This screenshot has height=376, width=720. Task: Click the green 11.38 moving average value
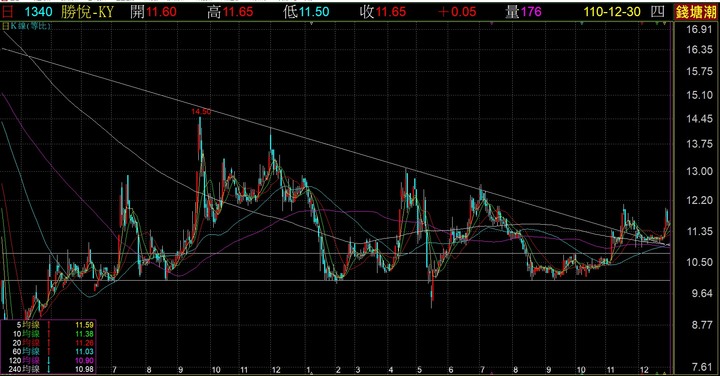[x=84, y=334]
